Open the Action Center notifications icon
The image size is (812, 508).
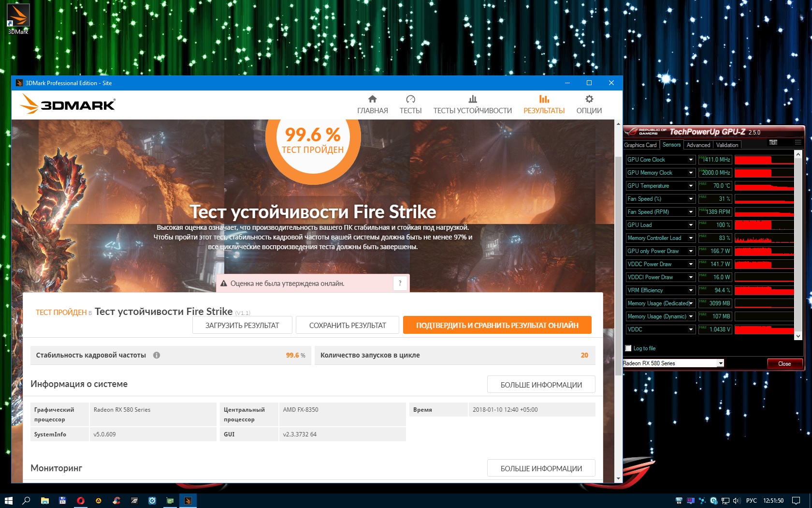796,501
